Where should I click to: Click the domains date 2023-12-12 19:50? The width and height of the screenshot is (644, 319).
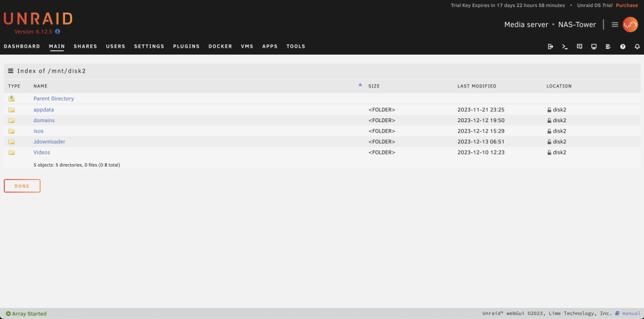[x=481, y=120]
